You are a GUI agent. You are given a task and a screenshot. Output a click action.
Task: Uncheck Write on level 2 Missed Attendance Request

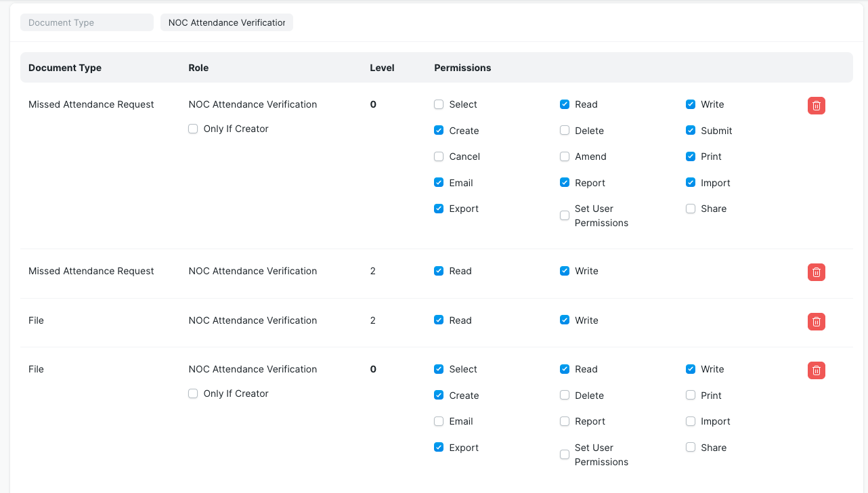tap(565, 271)
